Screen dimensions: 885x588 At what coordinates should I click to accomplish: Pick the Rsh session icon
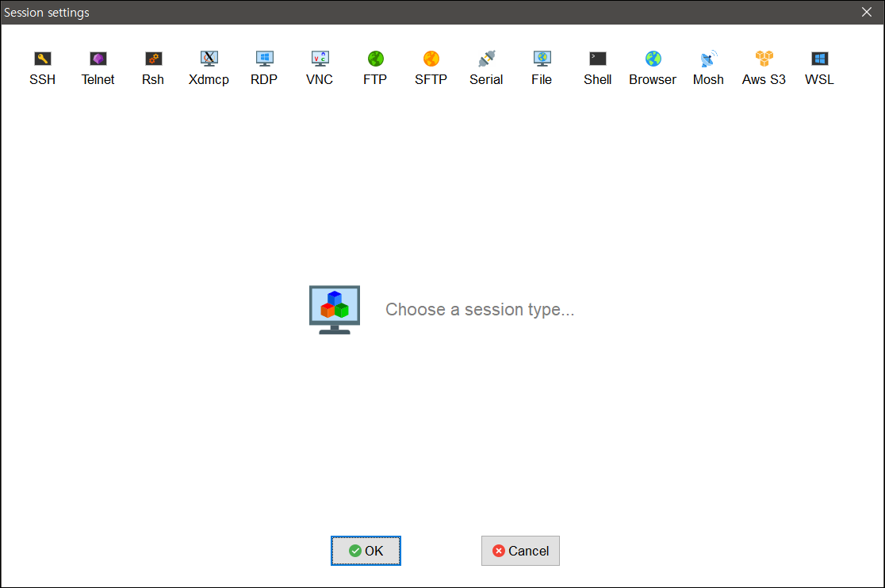click(x=153, y=67)
